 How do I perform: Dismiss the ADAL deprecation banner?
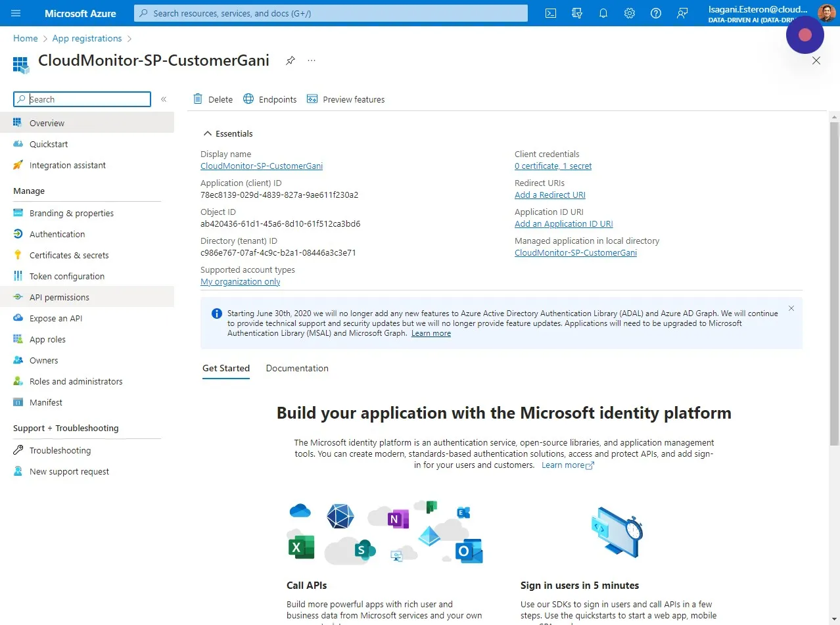click(x=791, y=308)
